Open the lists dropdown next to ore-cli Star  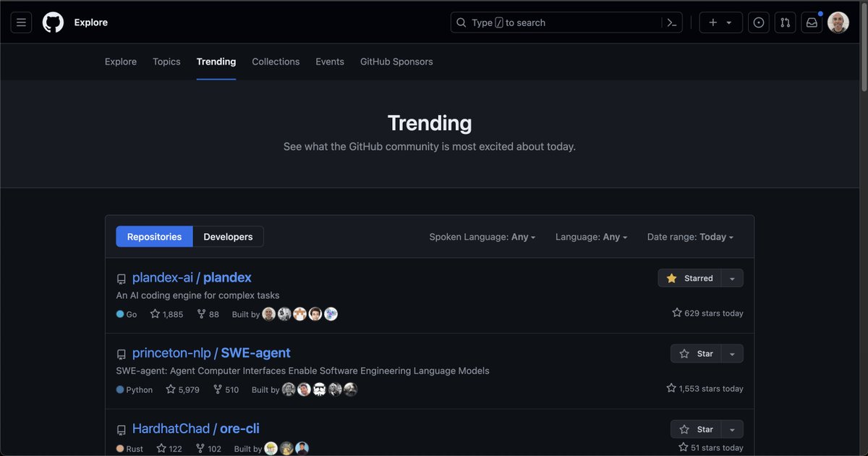pyautogui.click(x=732, y=429)
